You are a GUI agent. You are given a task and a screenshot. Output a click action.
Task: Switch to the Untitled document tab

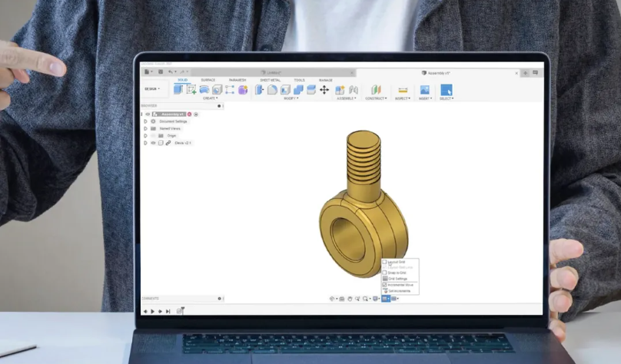point(274,73)
